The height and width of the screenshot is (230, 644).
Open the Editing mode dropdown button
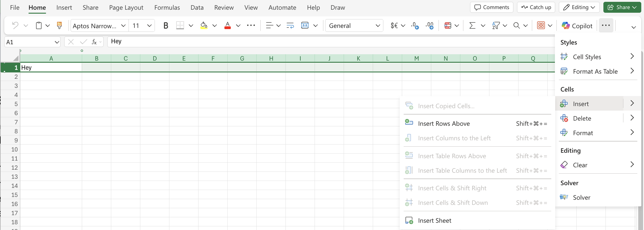pyautogui.click(x=579, y=7)
